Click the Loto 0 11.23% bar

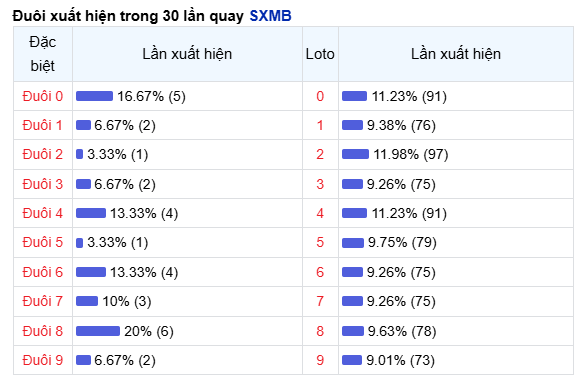coord(354,96)
